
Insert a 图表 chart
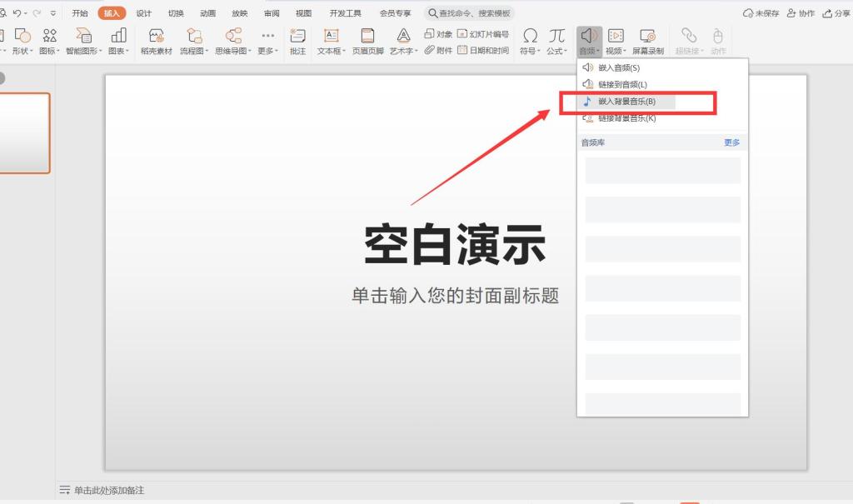tap(118, 42)
